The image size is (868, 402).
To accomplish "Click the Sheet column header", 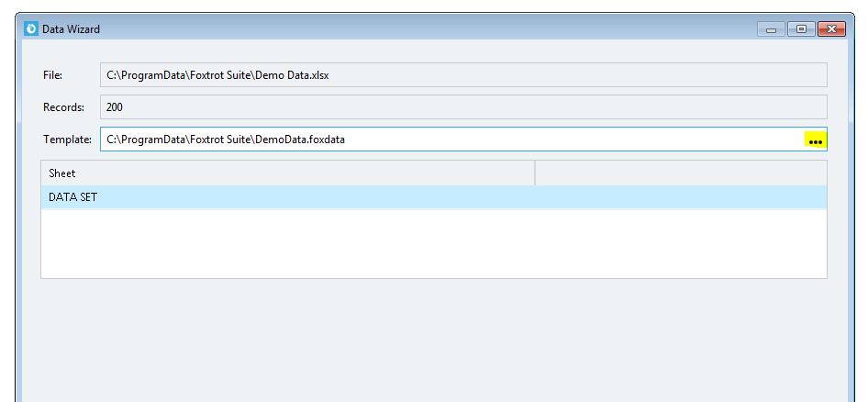I will coord(288,173).
